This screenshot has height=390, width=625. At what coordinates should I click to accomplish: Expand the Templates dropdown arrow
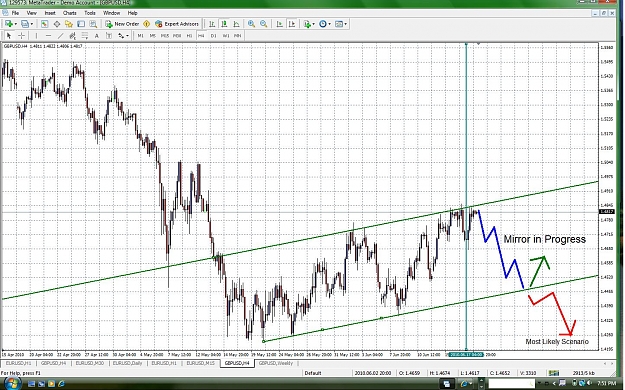[x=345, y=24]
